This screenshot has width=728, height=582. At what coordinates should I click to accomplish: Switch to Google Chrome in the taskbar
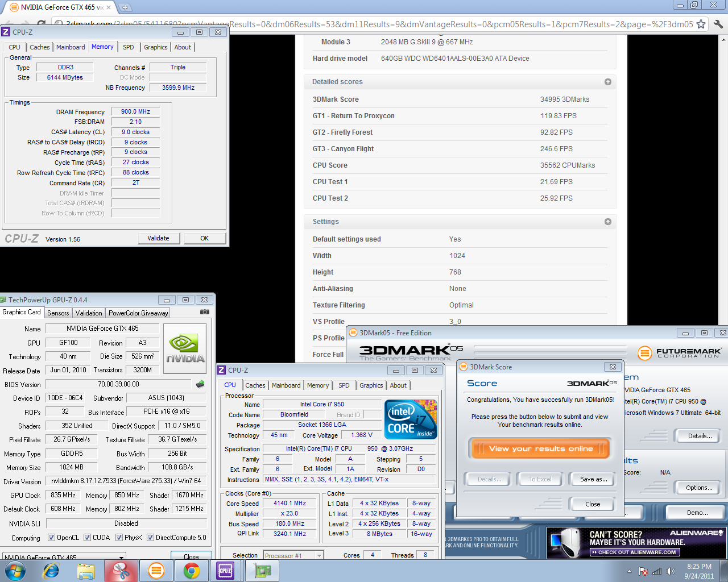[x=191, y=571]
